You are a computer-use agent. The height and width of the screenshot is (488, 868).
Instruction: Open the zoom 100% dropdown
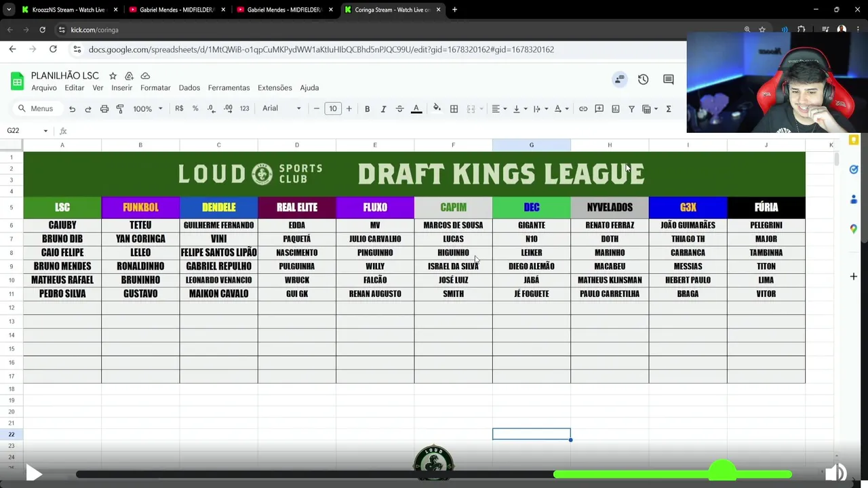click(148, 108)
